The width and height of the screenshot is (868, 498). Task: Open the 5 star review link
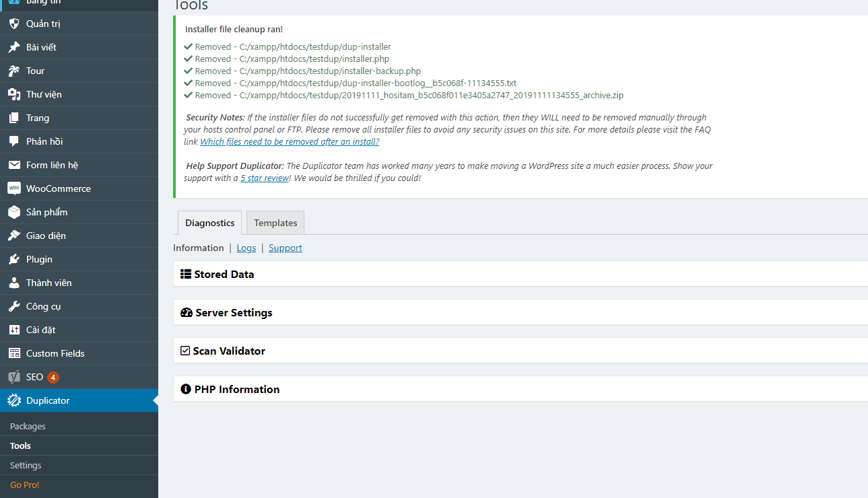pyautogui.click(x=264, y=178)
